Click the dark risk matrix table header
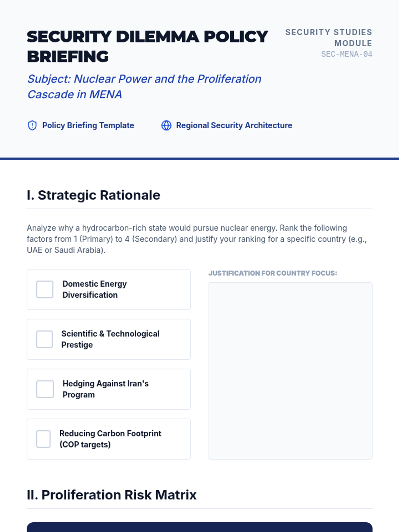This screenshot has width=399, height=532. point(199,527)
